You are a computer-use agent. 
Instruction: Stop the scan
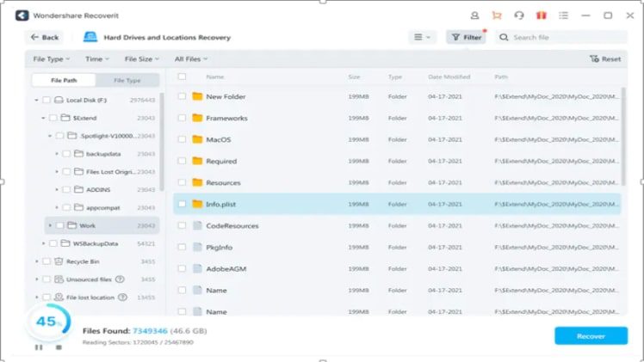tap(59, 347)
